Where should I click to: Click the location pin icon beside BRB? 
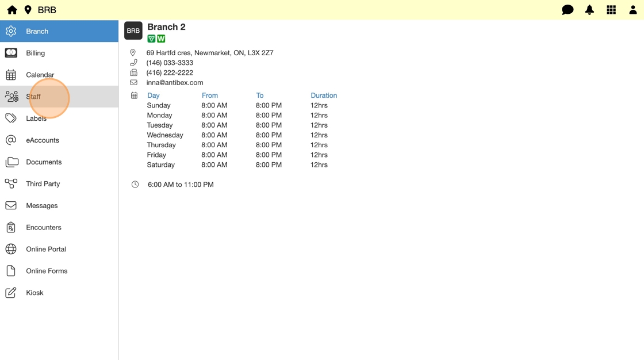(x=28, y=10)
